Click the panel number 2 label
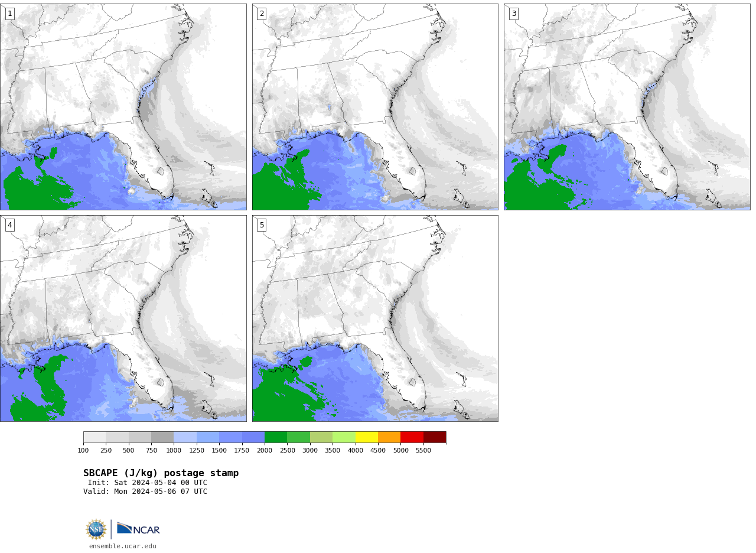756x553 pixels. pyautogui.click(x=262, y=14)
